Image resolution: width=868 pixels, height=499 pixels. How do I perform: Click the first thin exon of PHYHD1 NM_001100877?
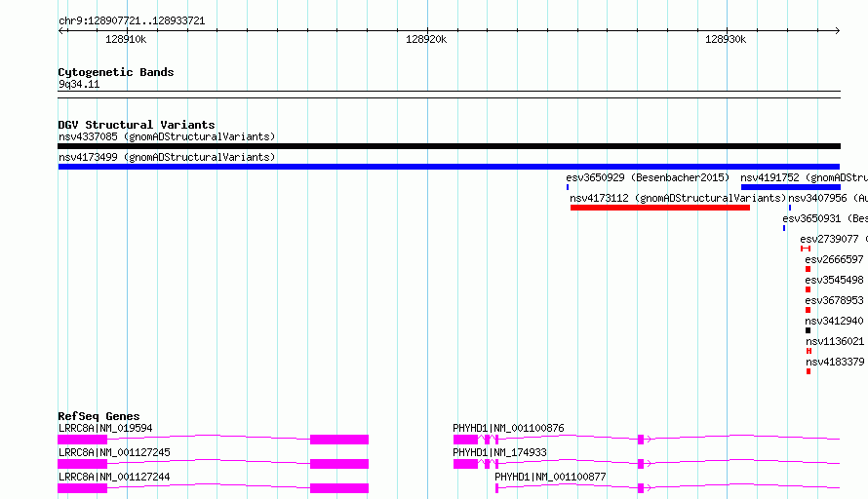[496, 488]
